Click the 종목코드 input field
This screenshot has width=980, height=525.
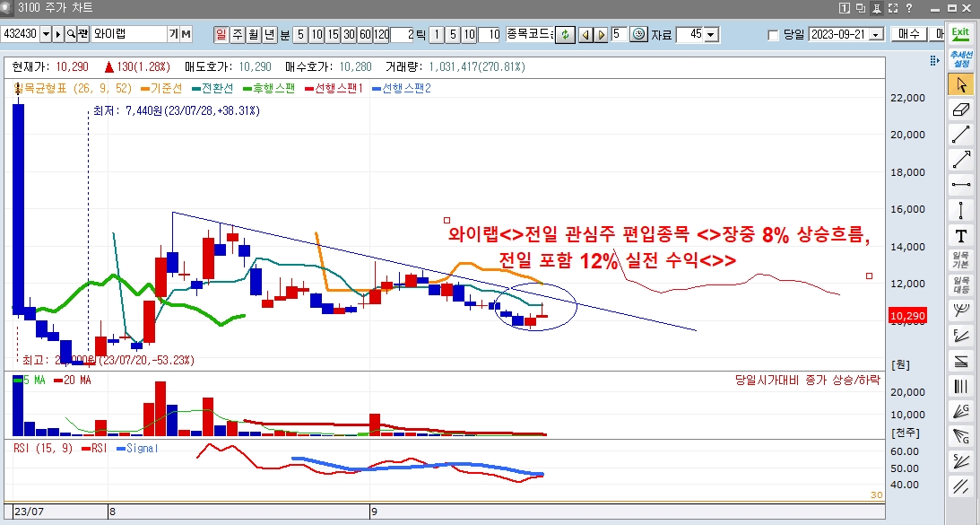pyautogui.click(x=530, y=34)
